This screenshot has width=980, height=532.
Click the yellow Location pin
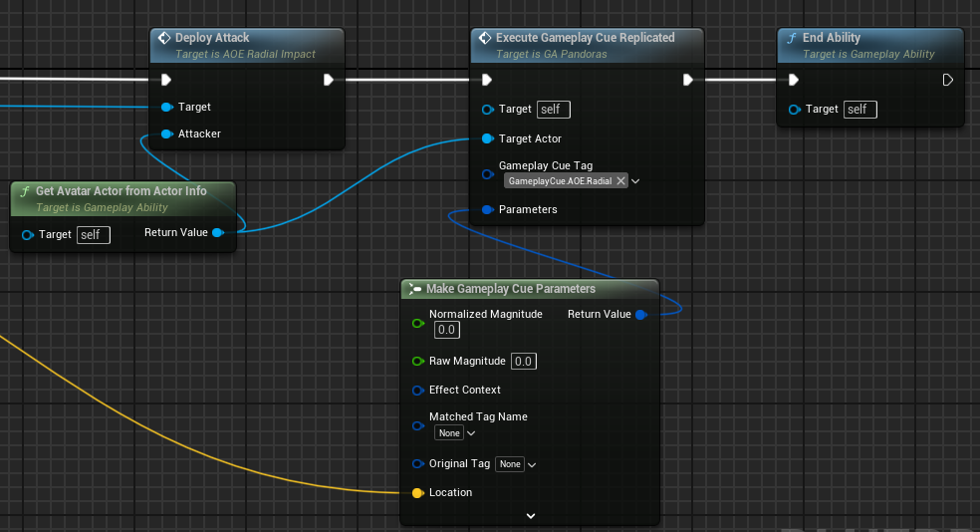click(x=417, y=493)
